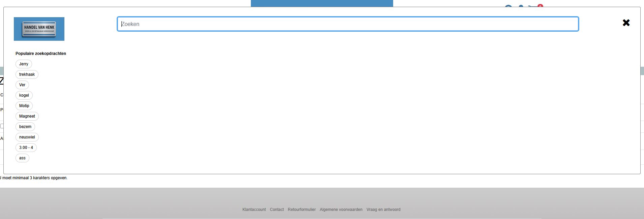Click the Handel van Henk logo
The width and height of the screenshot is (644, 219).
39,29
